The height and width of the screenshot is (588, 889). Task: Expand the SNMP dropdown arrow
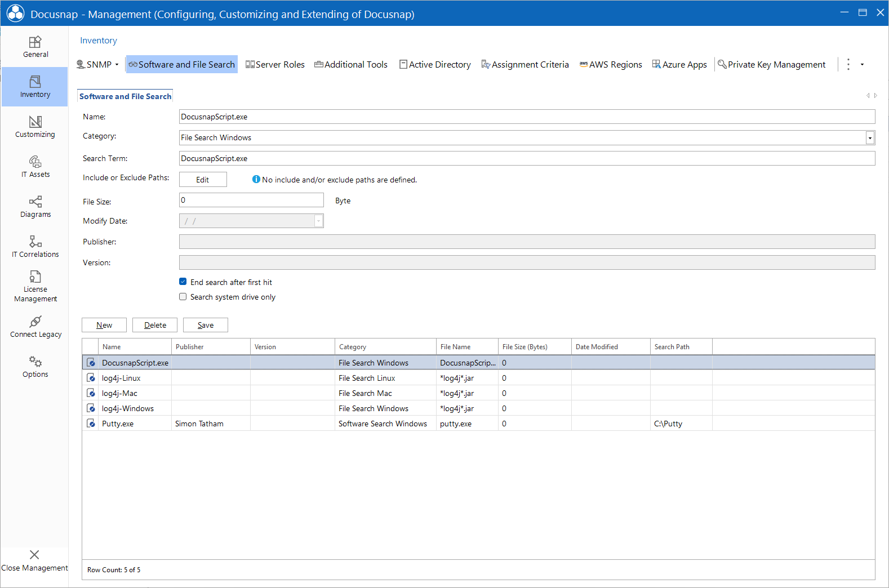[x=117, y=65]
